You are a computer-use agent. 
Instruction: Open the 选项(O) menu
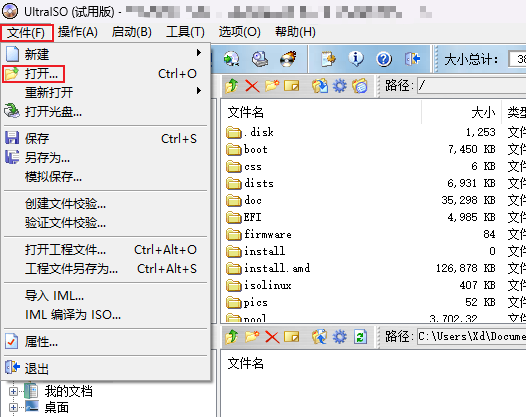click(x=240, y=32)
